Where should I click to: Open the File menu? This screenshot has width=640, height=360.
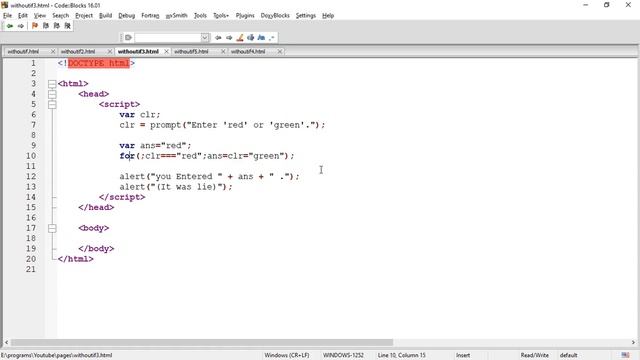[7, 16]
